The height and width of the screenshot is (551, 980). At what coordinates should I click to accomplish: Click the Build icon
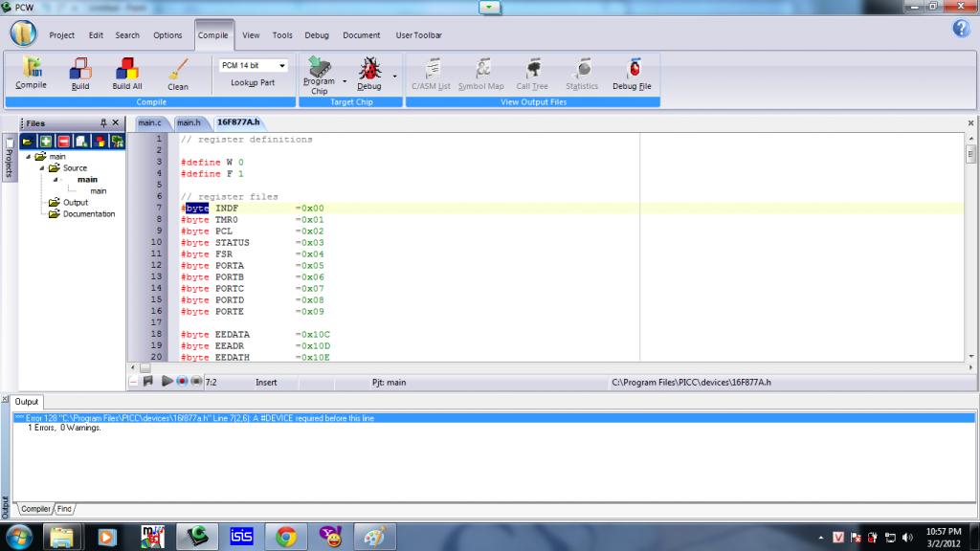[x=80, y=70]
